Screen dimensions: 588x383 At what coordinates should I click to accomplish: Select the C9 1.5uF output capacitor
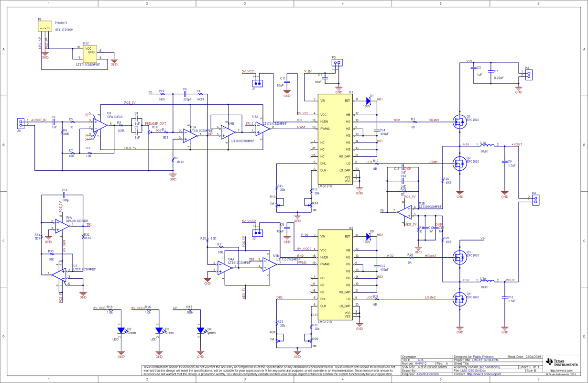pyautogui.click(x=505, y=163)
